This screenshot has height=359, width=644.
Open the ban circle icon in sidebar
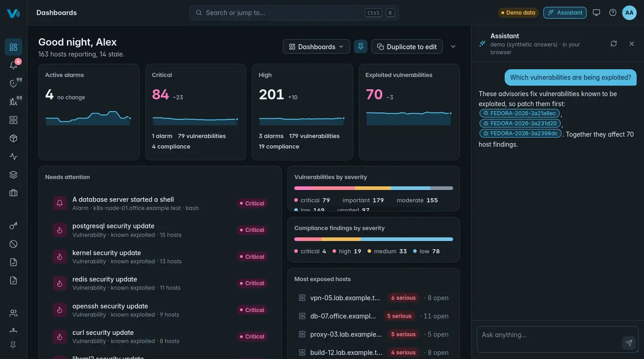13,244
